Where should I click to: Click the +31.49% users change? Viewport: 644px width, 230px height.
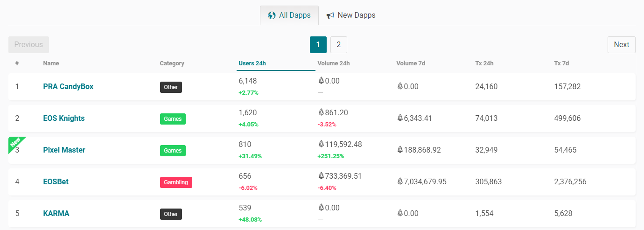(250, 156)
